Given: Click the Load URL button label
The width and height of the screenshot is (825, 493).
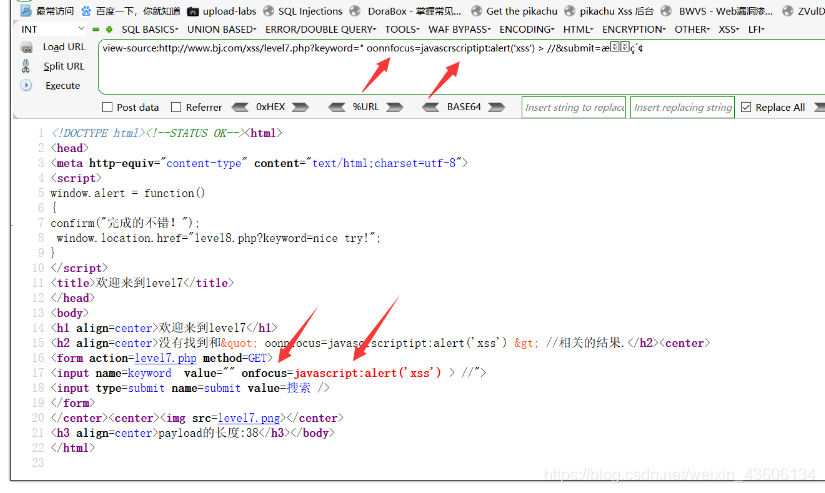Looking at the screenshot, I should click(64, 47).
